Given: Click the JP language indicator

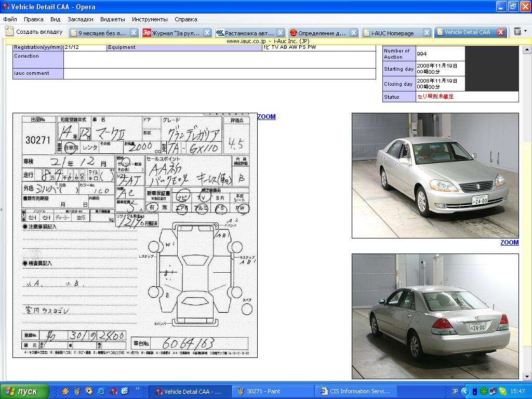Looking at the screenshot, I should coord(455,391).
